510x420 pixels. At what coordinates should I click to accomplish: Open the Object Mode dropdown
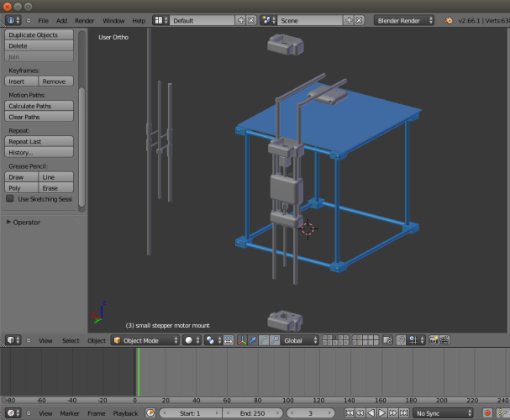(145, 340)
